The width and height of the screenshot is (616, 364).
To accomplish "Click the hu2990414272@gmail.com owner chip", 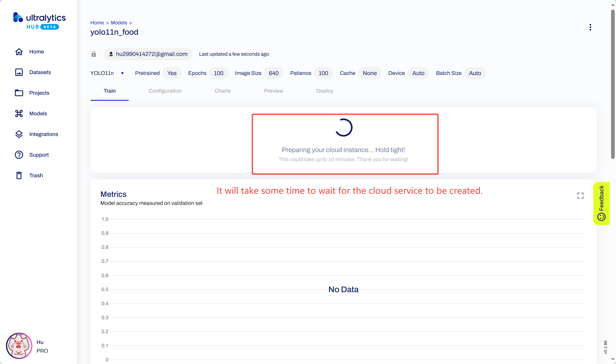I will [148, 54].
